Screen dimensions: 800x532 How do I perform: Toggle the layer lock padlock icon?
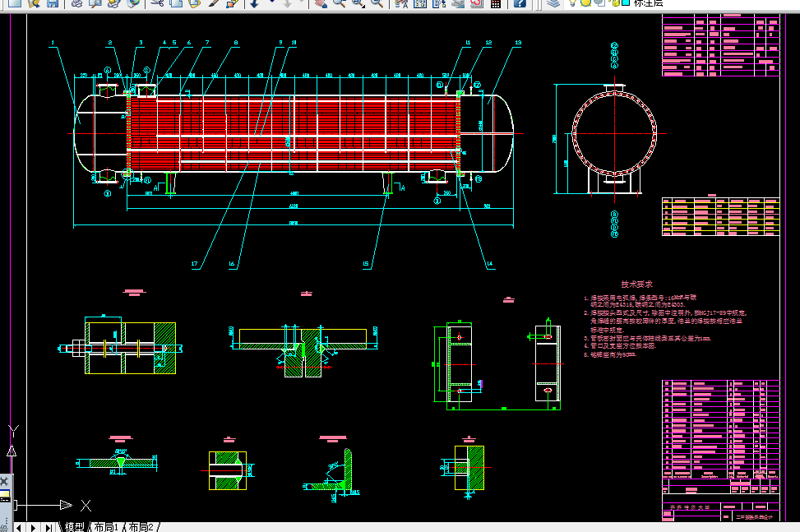tap(615, 2)
